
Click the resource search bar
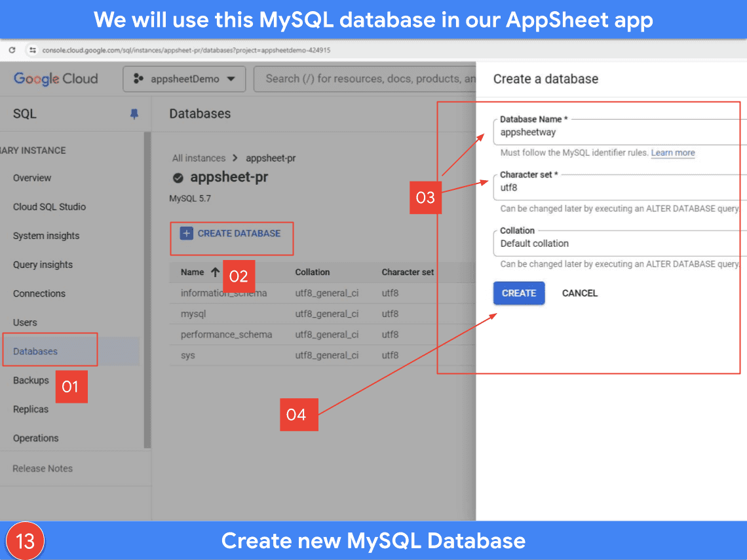[367, 79]
